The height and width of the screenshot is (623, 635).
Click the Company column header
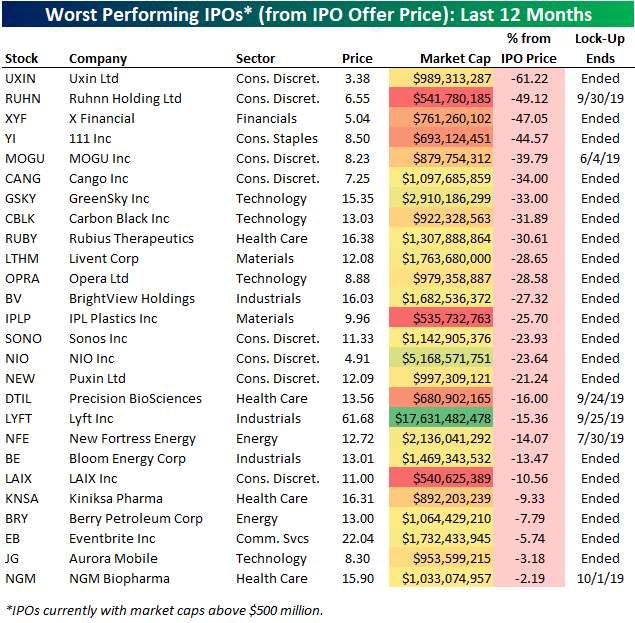pyautogui.click(x=98, y=59)
